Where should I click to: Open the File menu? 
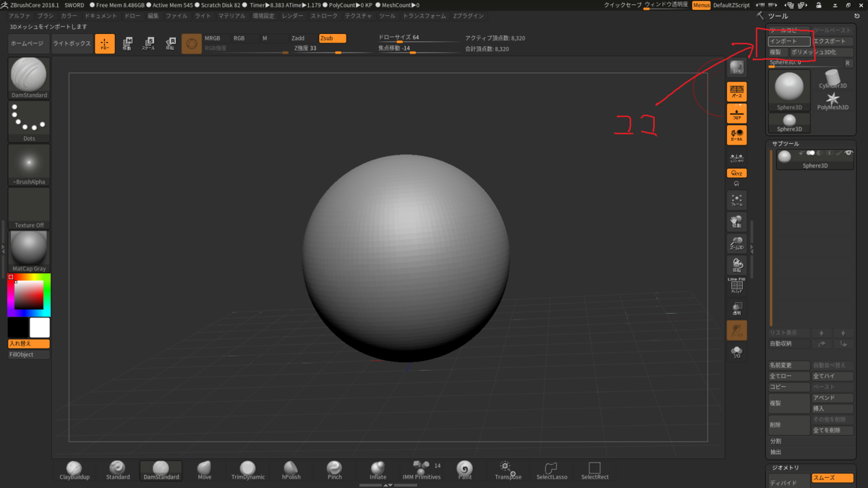click(x=176, y=16)
